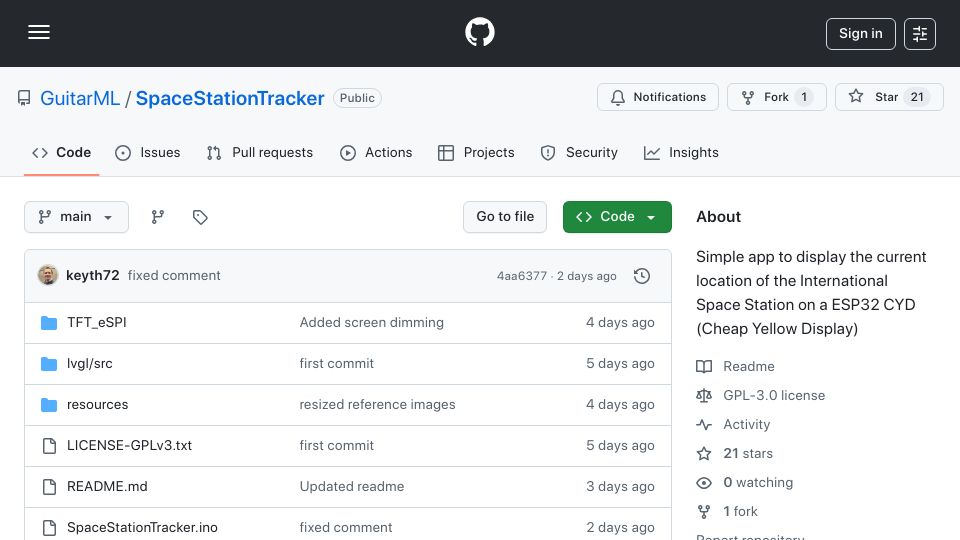Open the keyth72 author link
The image size is (960, 540).
pos(92,276)
